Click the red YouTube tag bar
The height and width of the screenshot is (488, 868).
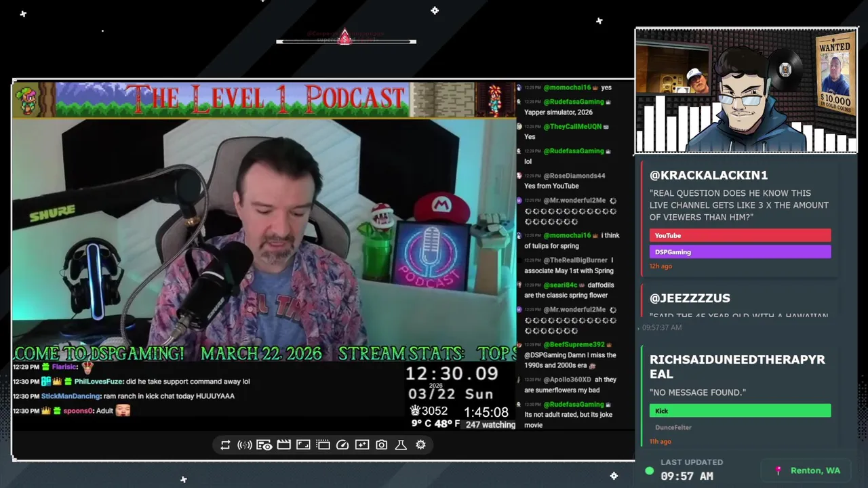[x=740, y=235]
